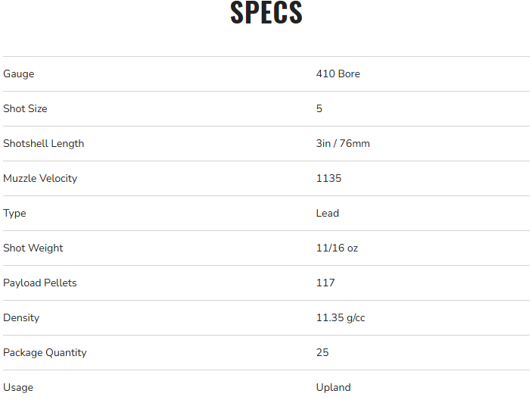Select the 410 Bore value
Screen dimensions: 532x406
[338, 74]
